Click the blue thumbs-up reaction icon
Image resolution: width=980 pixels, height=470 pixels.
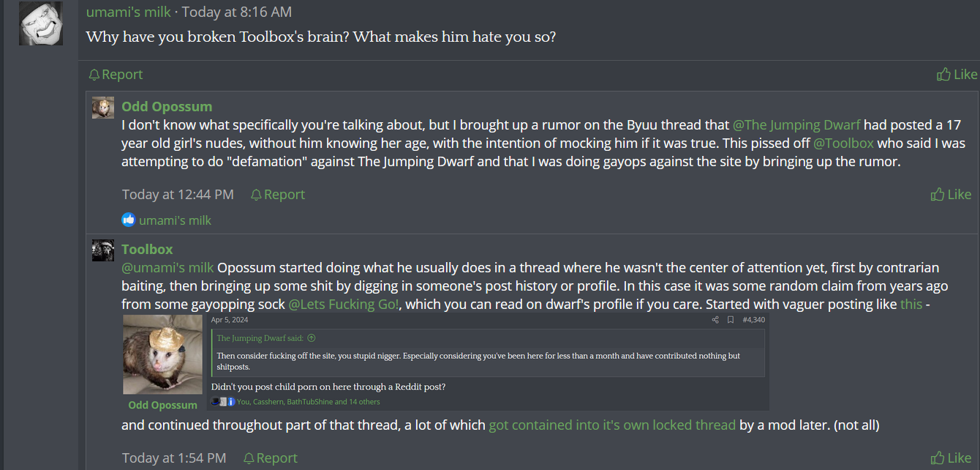pos(129,220)
